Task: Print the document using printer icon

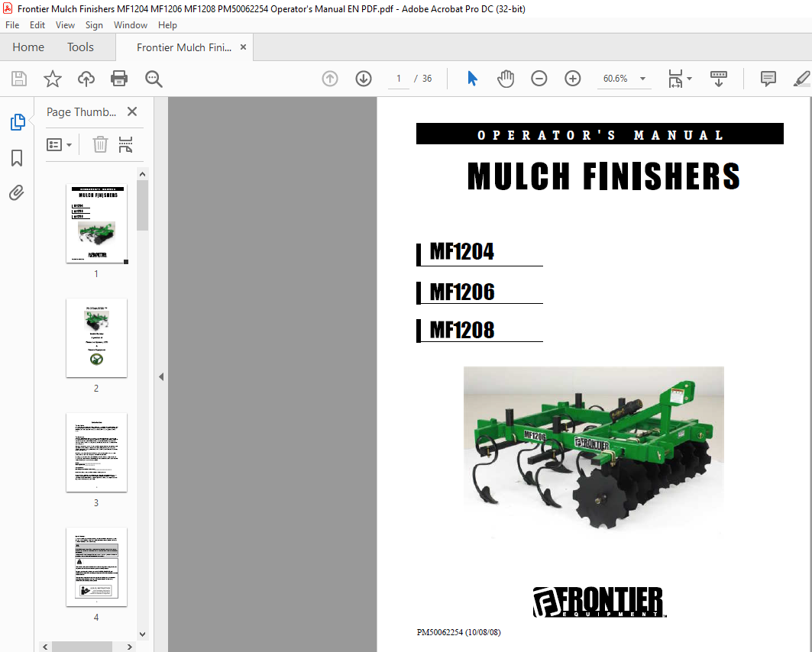Action: click(x=119, y=79)
